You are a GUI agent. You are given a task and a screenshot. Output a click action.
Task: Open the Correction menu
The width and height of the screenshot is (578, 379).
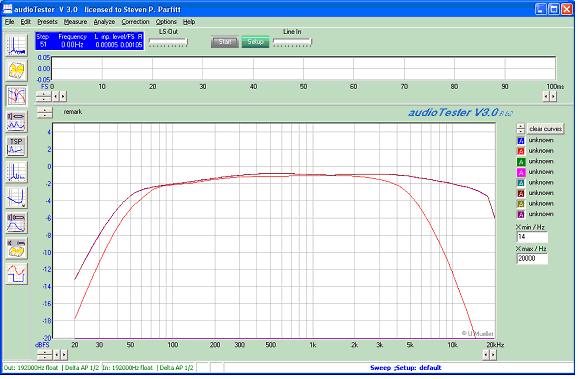pos(135,22)
